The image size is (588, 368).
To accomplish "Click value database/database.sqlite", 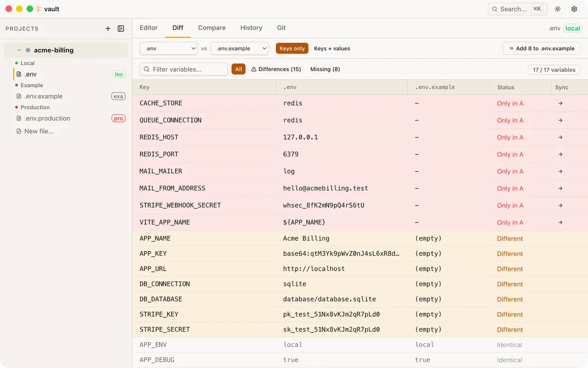I will coord(329,299).
